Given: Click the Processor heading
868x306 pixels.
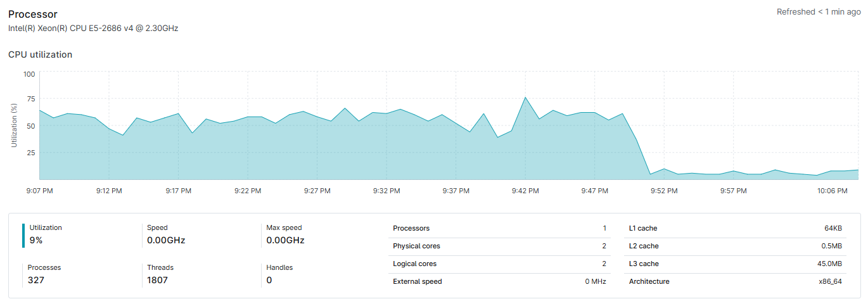Looking at the screenshot, I should click(x=33, y=14).
